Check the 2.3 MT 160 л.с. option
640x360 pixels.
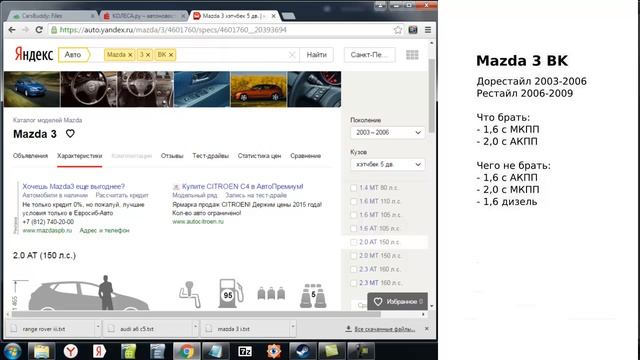point(353,283)
